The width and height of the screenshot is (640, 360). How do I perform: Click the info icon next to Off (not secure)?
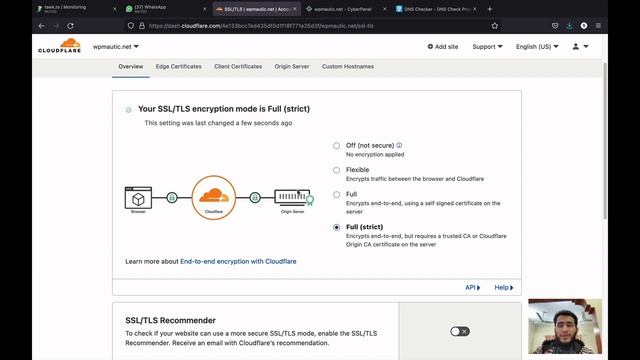(399, 145)
